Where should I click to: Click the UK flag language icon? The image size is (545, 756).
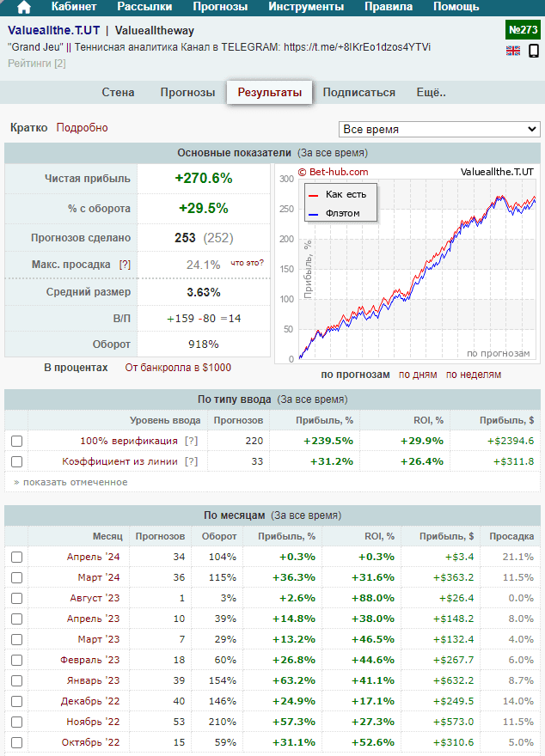coord(513,51)
